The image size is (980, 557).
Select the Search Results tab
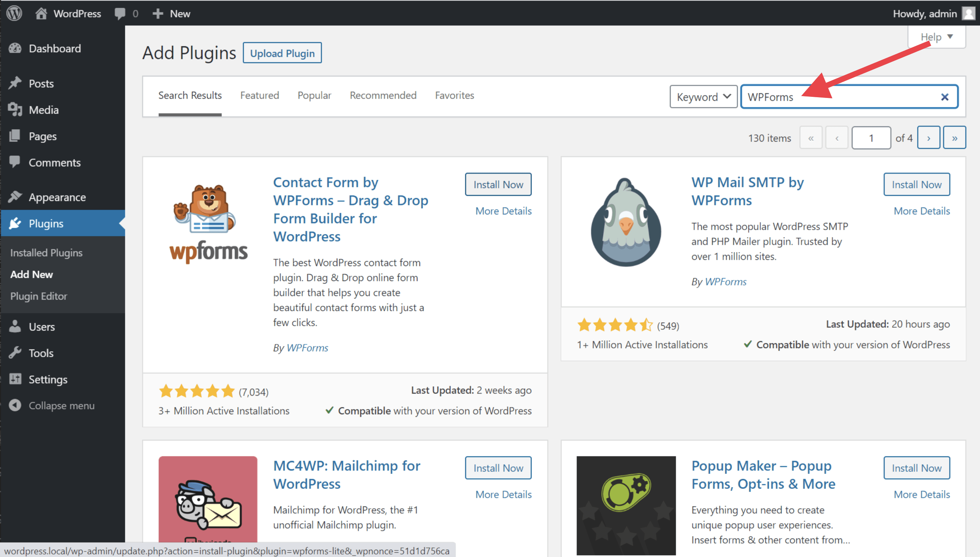(190, 95)
